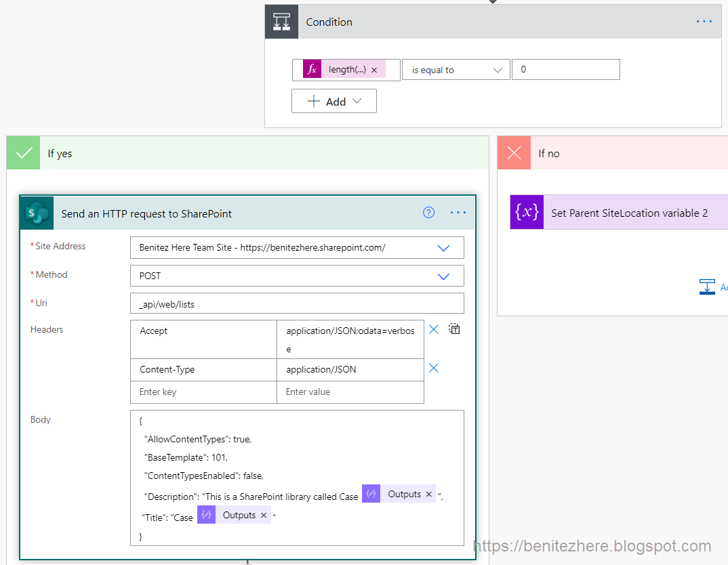Switch Headers to text mode
Viewport: 728px width, 565px height.
point(454,329)
